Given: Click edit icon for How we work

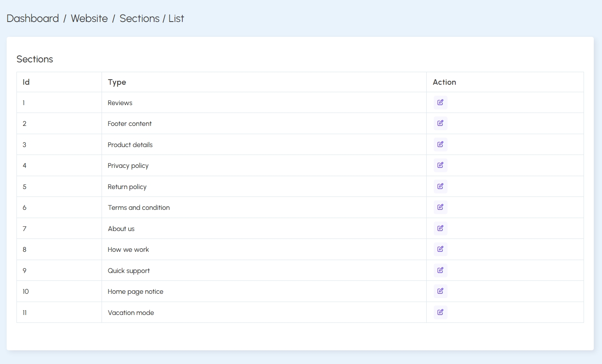Looking at the screenshot, I should 440,249.
